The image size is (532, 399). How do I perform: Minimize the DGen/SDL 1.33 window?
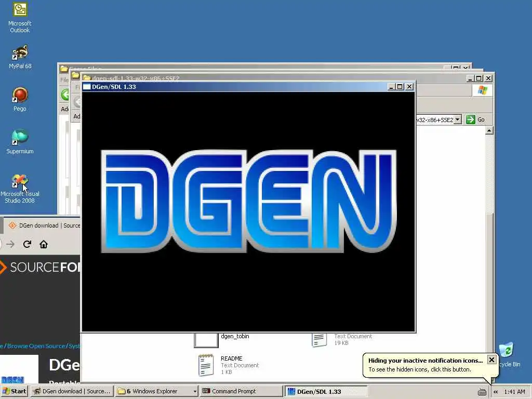pyautogui.click(x=392, y=87)
